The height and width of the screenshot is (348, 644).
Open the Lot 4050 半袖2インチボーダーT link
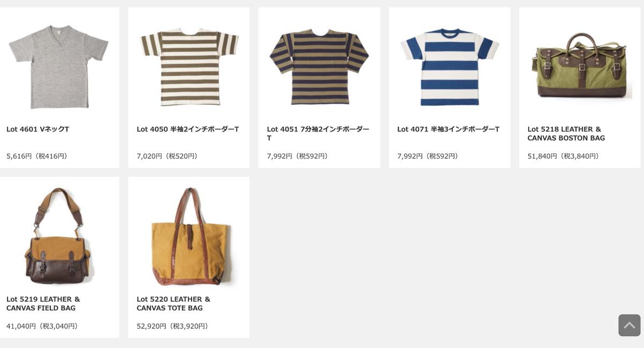[188, 129]
